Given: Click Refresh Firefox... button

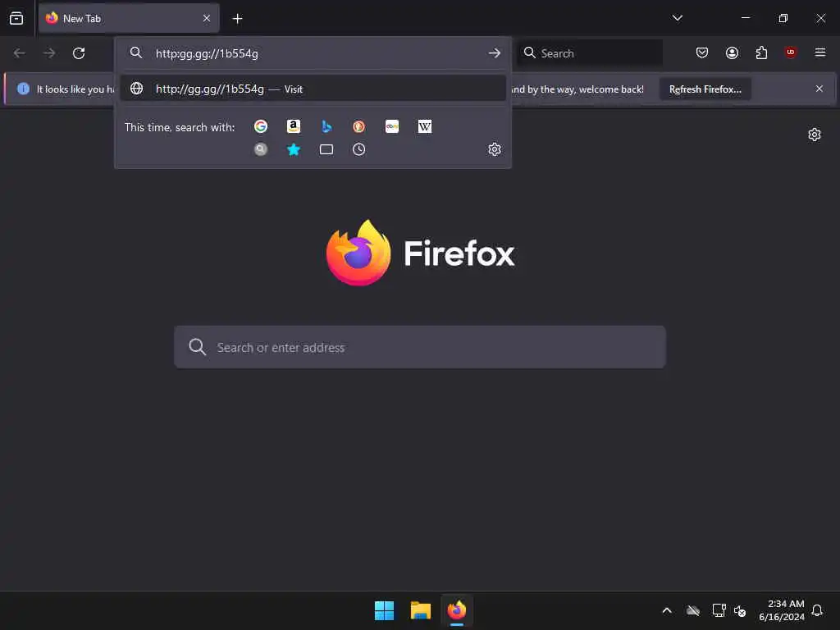Looking at the screenshot, I should click(705, 89).
